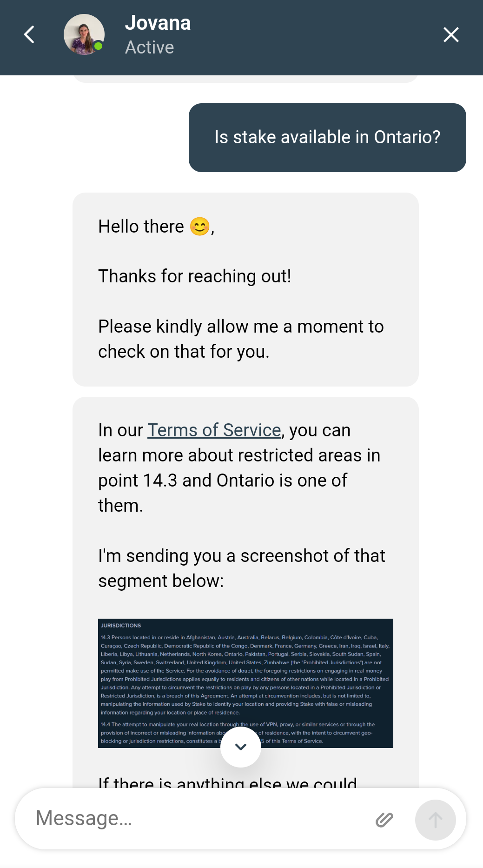Tap the "I'm sending you a screenshot" text
Viewport: 483px width, 868px height.
click(242, 556)
